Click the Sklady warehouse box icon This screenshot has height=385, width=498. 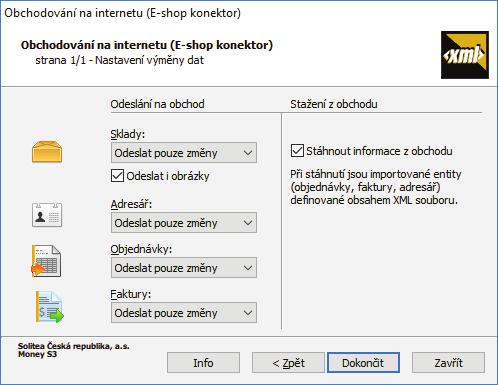[x=47, y=152]
